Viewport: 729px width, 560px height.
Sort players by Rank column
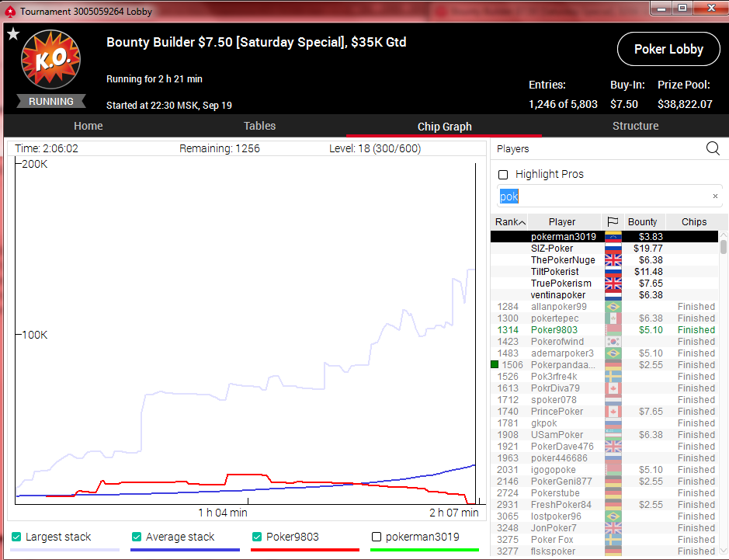tap(509, 222)
